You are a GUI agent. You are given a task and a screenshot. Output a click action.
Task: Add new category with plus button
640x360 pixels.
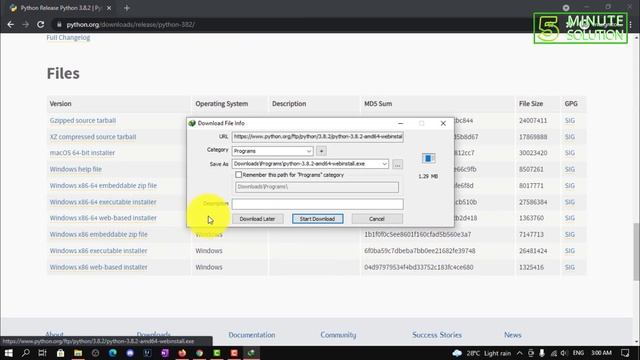point(321,151)
